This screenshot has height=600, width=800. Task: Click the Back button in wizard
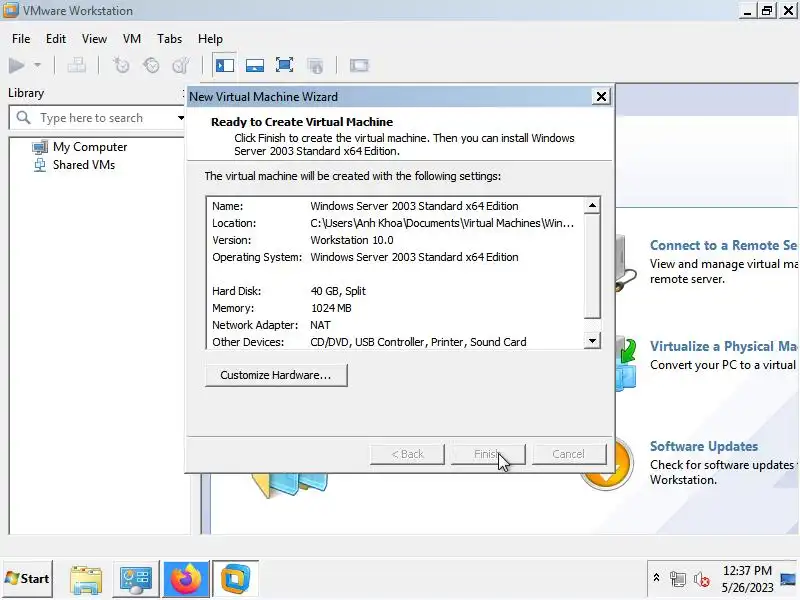(x=407, y=454)
